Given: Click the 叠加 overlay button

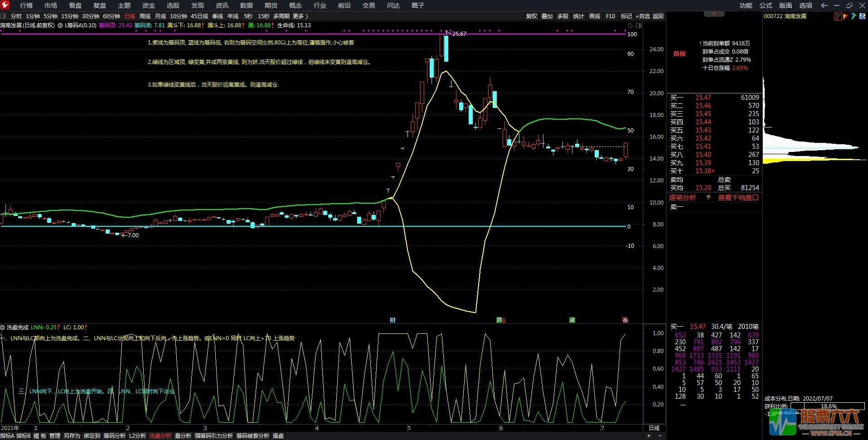Looking at the screenshot, I should [x=547, y=16].
